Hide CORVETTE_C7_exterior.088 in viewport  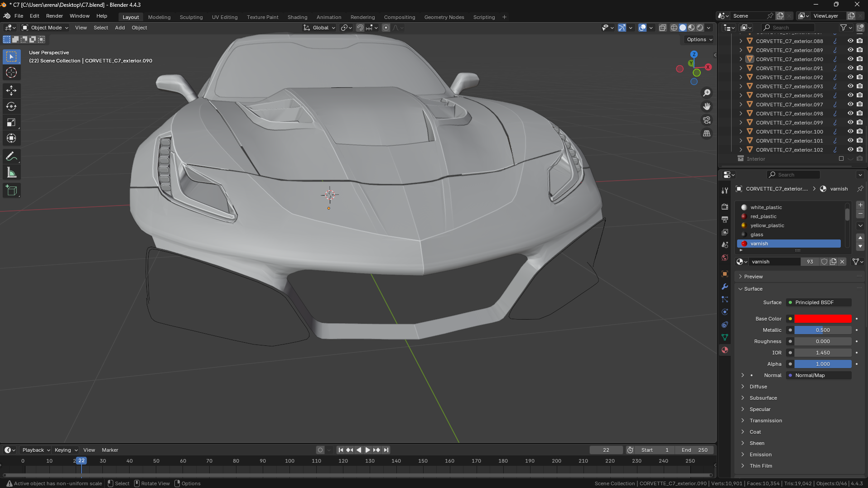[850, 41]
